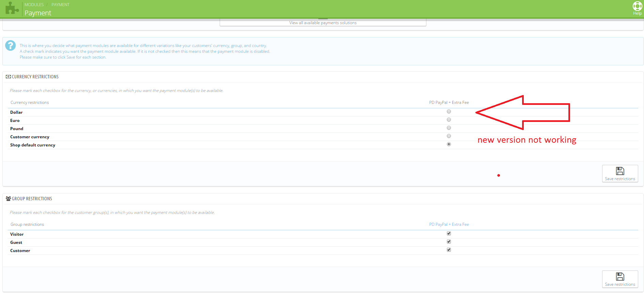Uncheck the Guest group checkbox
644x297 pixels.
click(449, 242)
